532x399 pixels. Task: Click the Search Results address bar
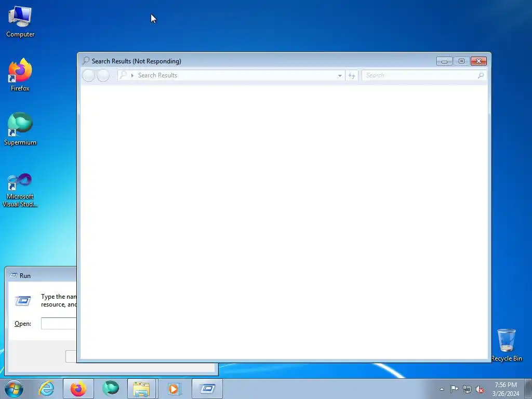pos(231,75)
